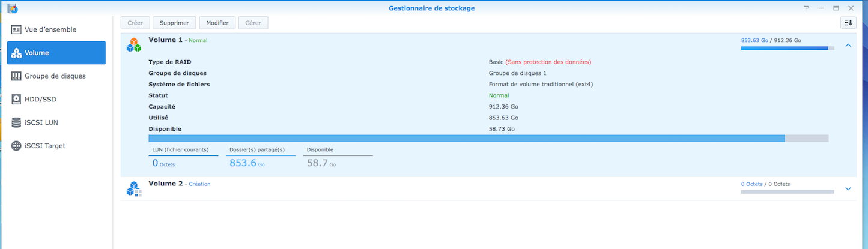Click the Créer button

[135, 23]
